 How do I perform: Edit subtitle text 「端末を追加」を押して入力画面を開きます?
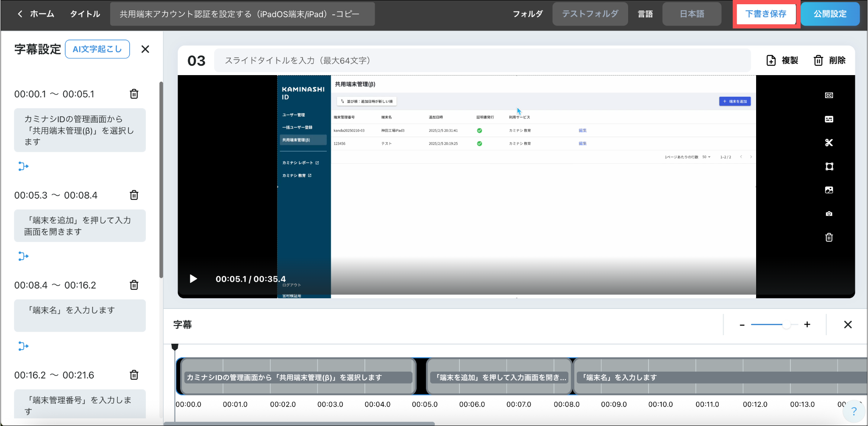point(80,226)
